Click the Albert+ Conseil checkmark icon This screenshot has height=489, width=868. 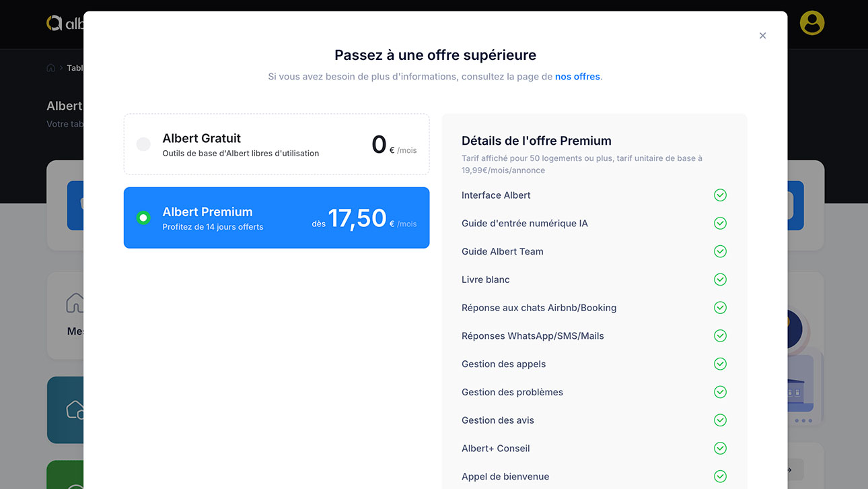point(720,449)
